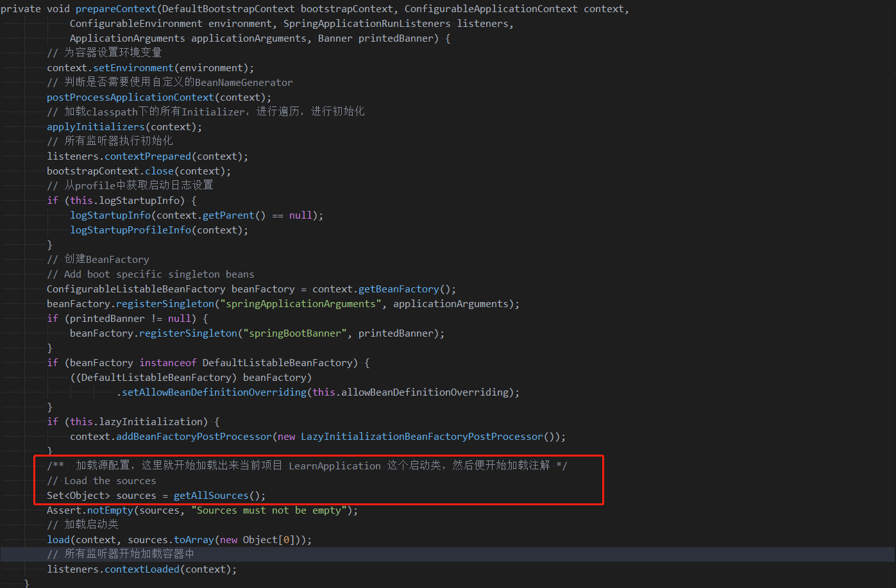
Task: Click addBeanFactoryPostProcessor method call
Action: 194,437
